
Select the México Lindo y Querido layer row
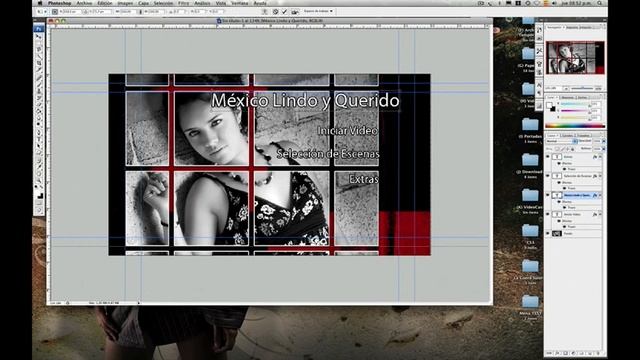(574, 195)
